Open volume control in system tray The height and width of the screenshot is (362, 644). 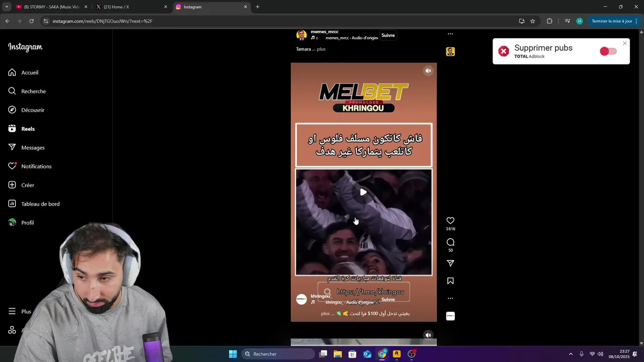(x=600, y=354)
